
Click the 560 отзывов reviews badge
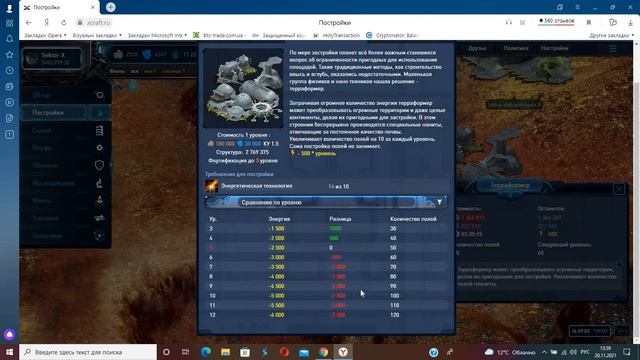[x=556, y=21]
